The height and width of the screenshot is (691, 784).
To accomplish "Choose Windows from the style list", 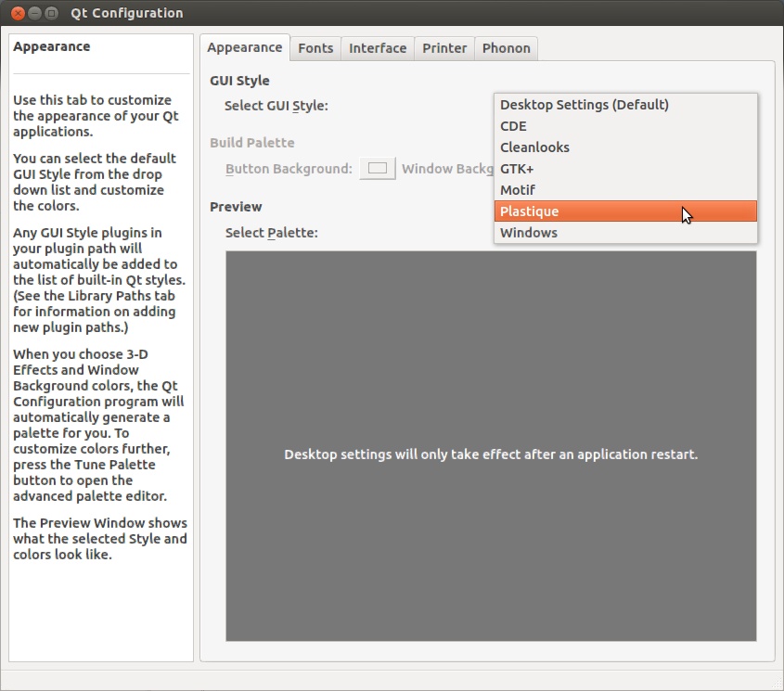I will [x=625, y=233].
